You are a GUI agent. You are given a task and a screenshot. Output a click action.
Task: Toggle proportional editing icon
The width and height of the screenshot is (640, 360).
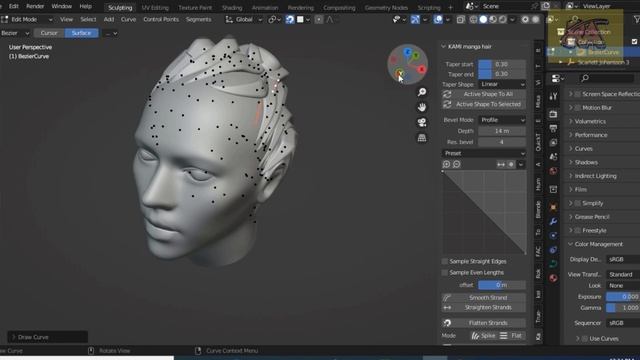click(319, 20)
